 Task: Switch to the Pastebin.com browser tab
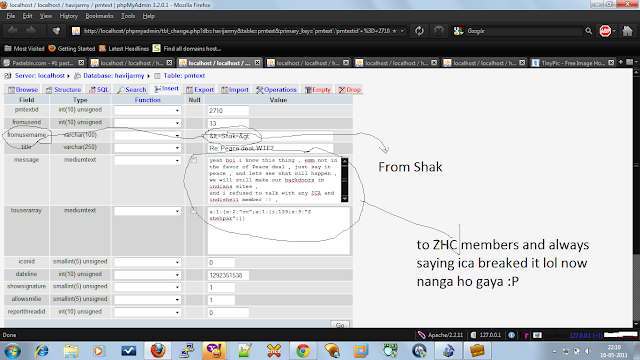tap(42, 62)
